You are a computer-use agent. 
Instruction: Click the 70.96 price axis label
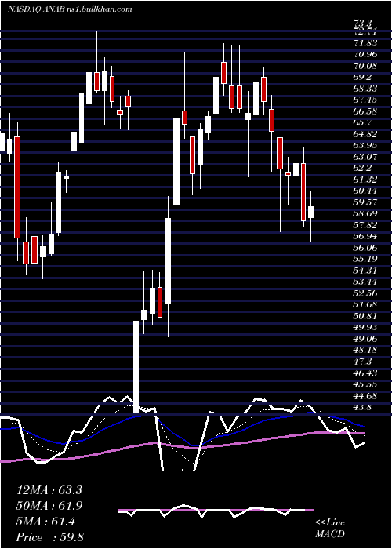(x=365, y=54)
